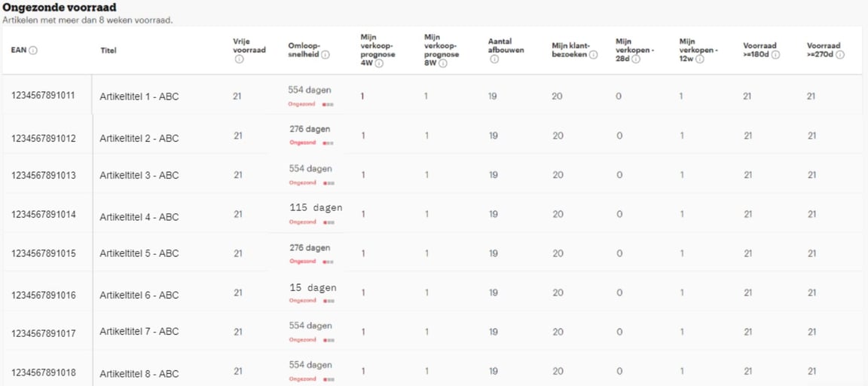Image resolution: width=868 pixels, height=386 pixels.
Task: Sort by the Titel column header
Action: pos(108,51)
